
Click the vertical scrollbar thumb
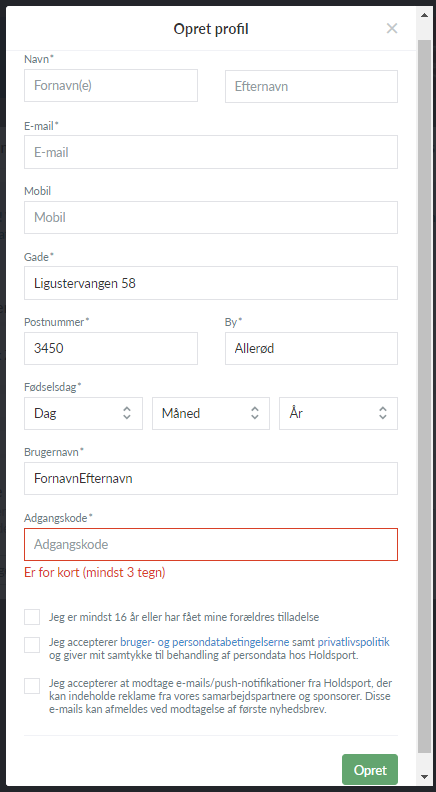pos(424,394)
